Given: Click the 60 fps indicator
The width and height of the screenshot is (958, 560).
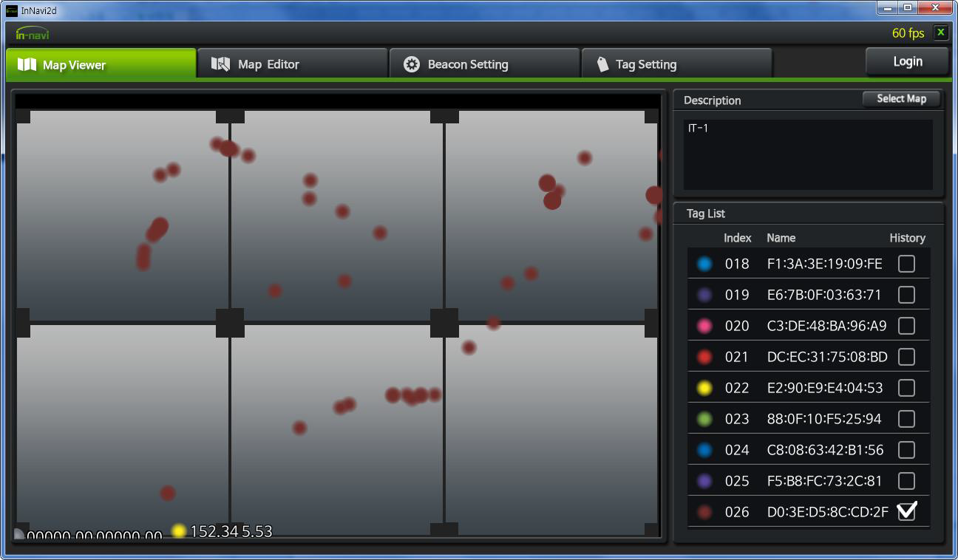Looking at the screenshot, I should pyautogui.click(x=908, y=33).
